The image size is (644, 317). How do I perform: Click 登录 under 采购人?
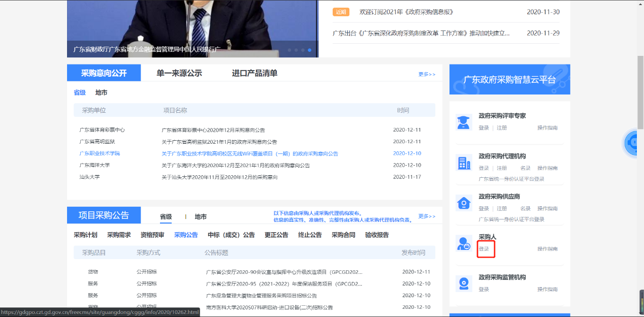[x=484, y=249]
